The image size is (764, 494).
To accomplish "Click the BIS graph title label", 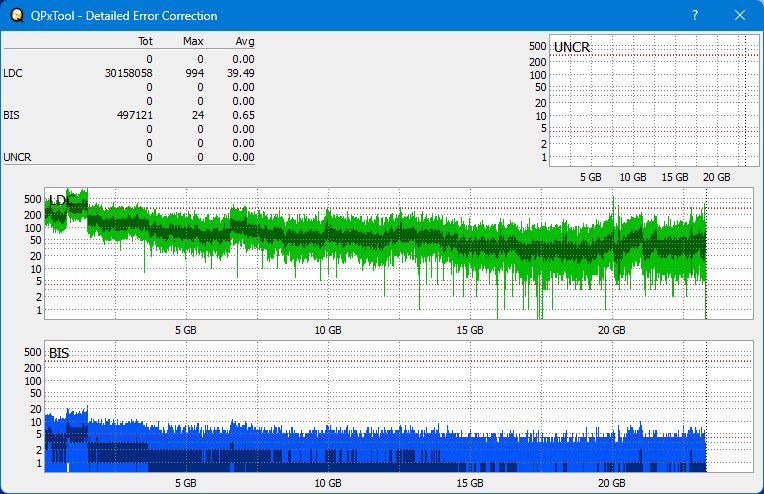I will (59, 353).
